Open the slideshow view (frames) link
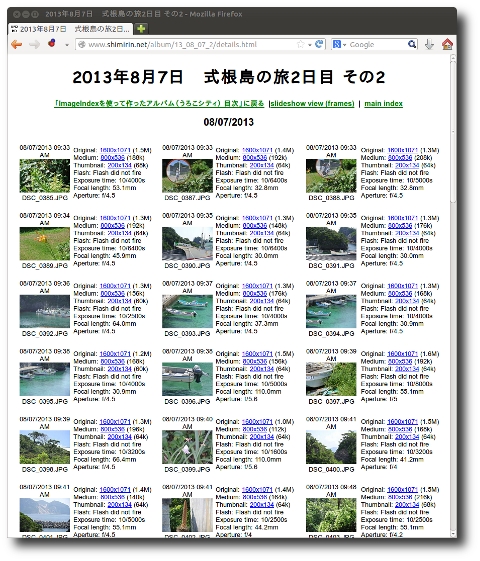Screen dimensions: 480x561 pos(312,104)
